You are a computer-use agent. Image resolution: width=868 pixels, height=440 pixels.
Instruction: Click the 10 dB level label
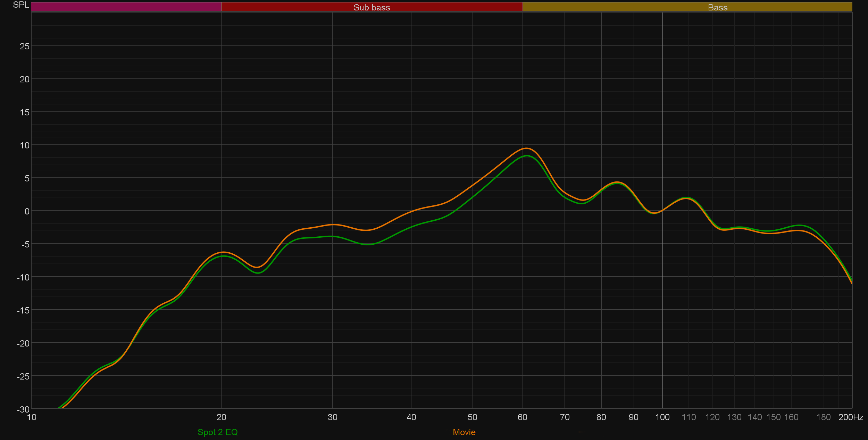24,145
